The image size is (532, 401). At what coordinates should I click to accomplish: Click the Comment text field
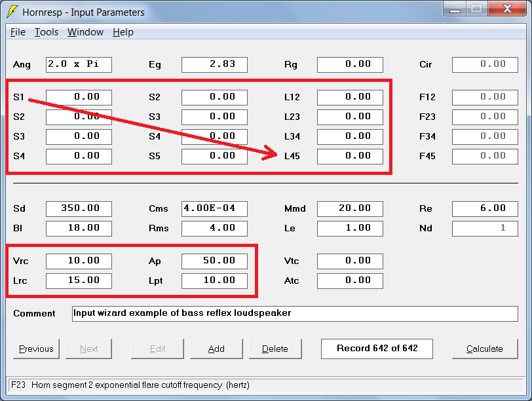295,314
